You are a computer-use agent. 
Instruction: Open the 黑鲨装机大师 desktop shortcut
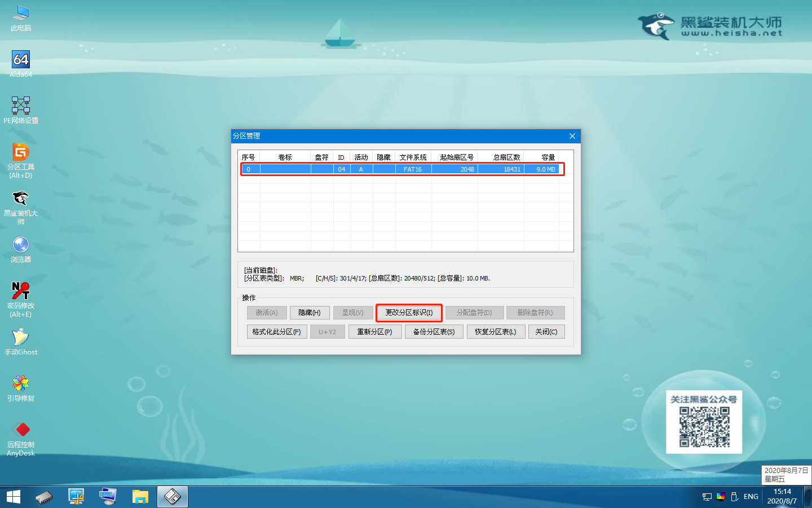click(x=21, y=207)
